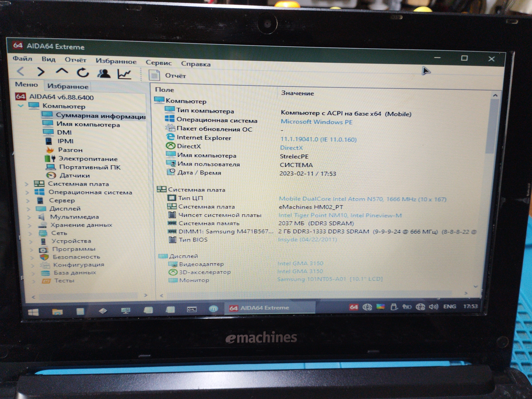This screenshot has width=532, height=399.
Task: Click the right arrow of the details horizontal scrollbar
Action: [x=466, y=293]
